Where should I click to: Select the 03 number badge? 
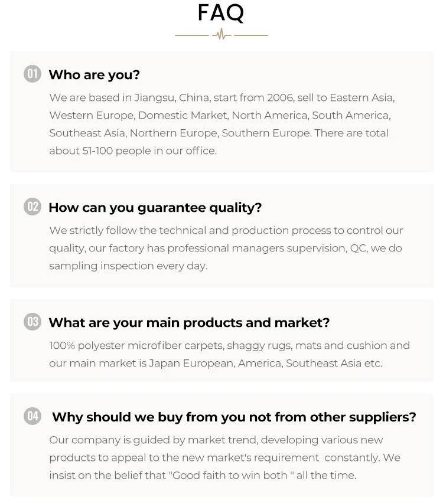click(x=32, y=322)
